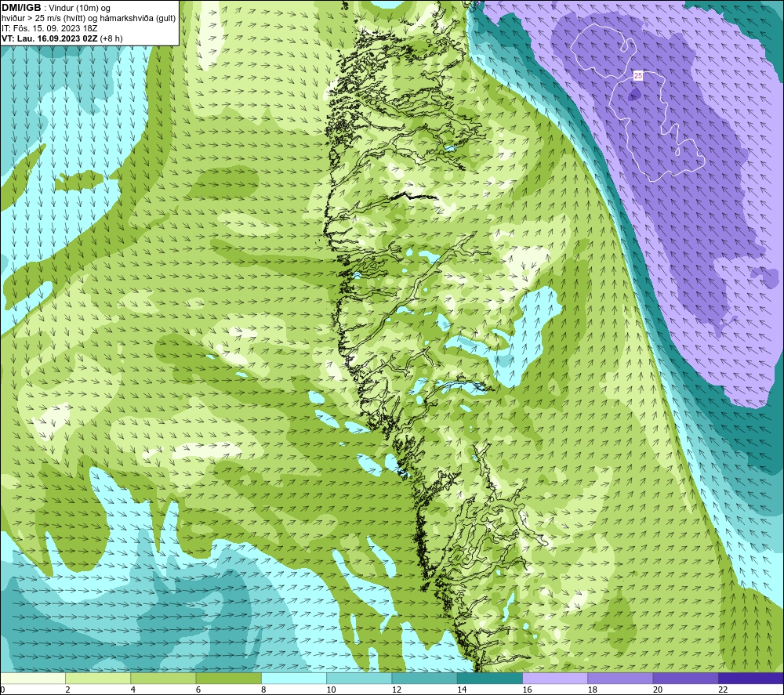Click the 14–16 m/s dark teal swatch
Screen dimensions: 784x695
pos(490,678)
